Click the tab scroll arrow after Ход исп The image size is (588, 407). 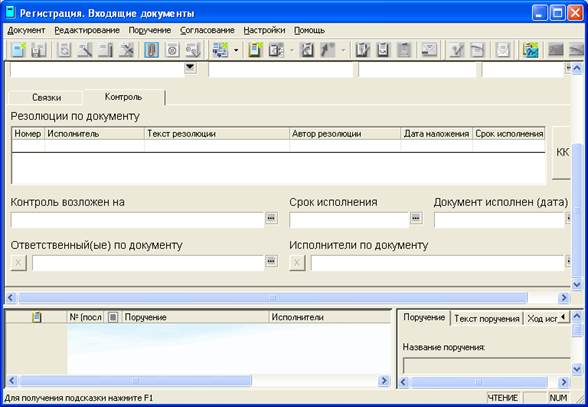[563, 317]
